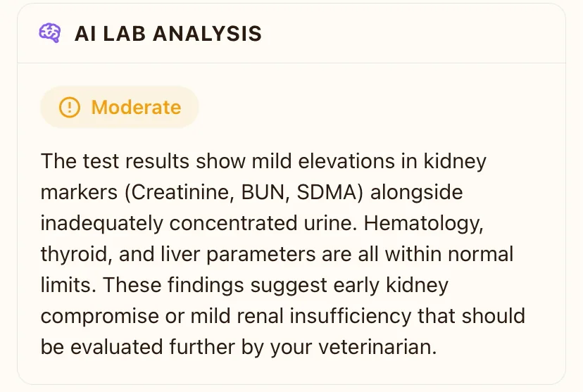This screenshot has height=392, width=583.
Task: Click the phrase evaluated further
Action: click(153, 347)
